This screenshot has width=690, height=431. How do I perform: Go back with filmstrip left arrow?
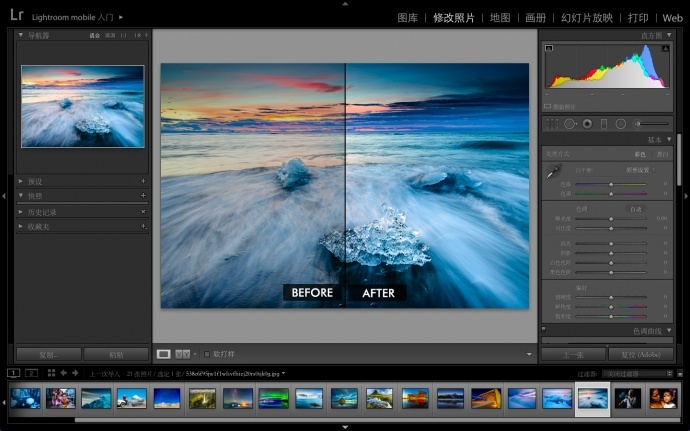[x=63, y=373]
